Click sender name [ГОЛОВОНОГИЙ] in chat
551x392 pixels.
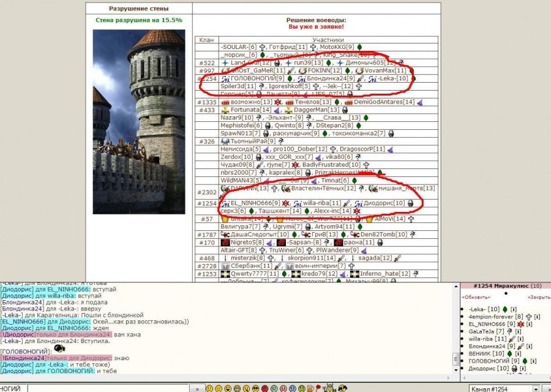coord(25,352)
